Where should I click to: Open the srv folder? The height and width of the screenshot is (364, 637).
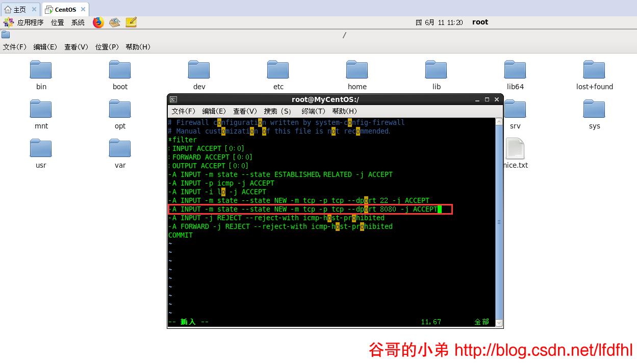coord(515,109)
